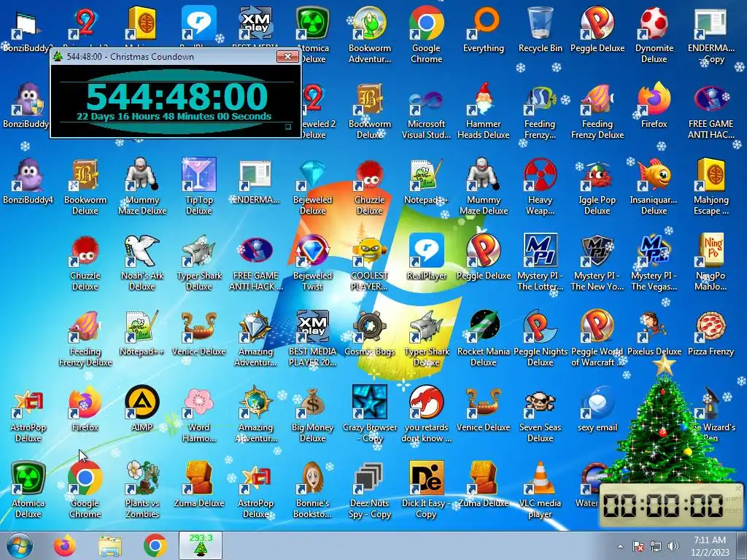This screenshot has width=747, height=560.
Task: Open the volume speaker tray icon
Action: point(673,546)
